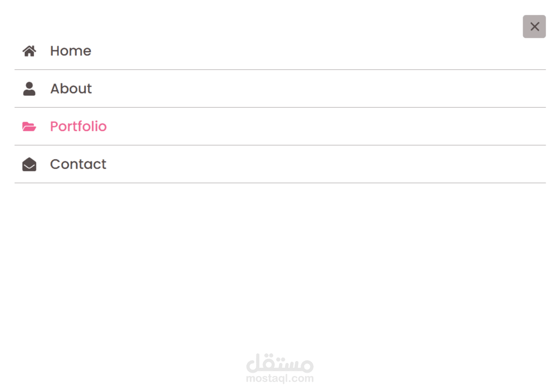The width and height of the screenshot is (560, 392).
Task: Click the Arabic mostaql watermark logo
Action: click(280, 363)
